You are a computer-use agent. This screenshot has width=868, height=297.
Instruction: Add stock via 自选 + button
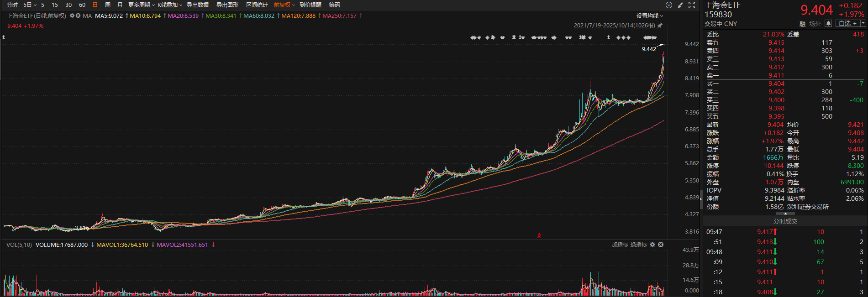click(x=848, y=24)
